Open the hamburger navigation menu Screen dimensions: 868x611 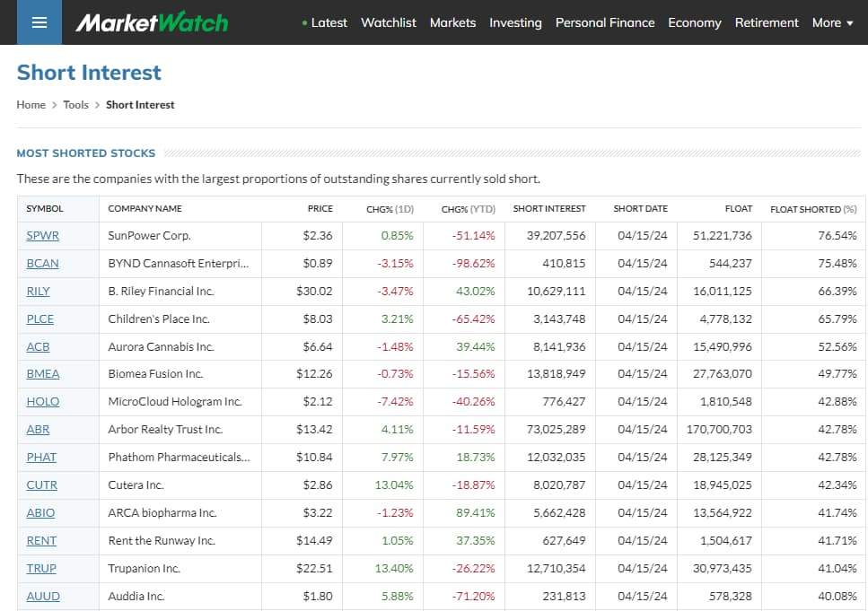(39, 22)
